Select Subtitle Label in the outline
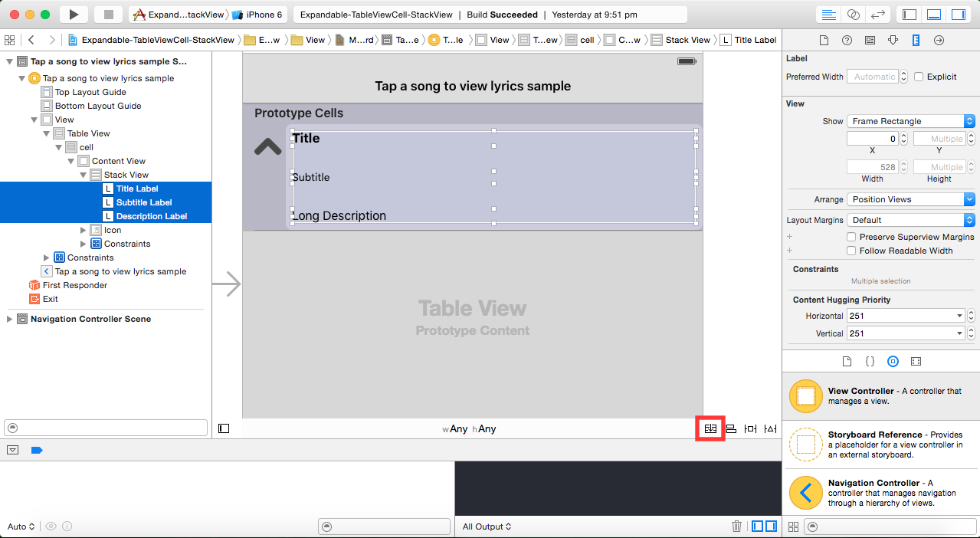Screen dimensions: 980x538 coord(144,202)
